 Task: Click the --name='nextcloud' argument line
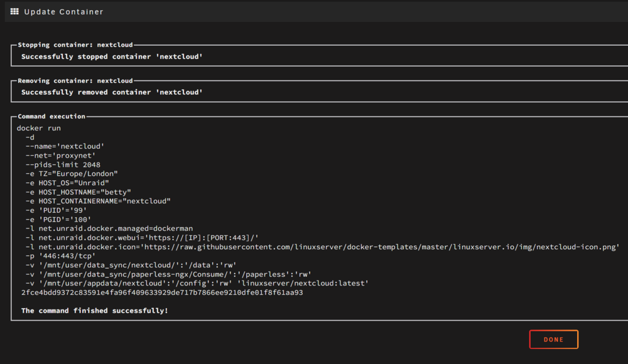coord(65,146)
